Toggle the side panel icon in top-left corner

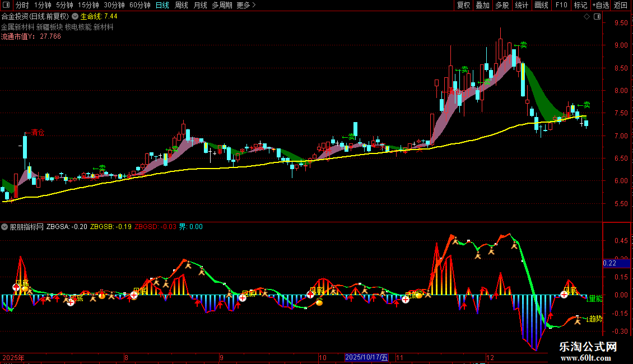6,5
